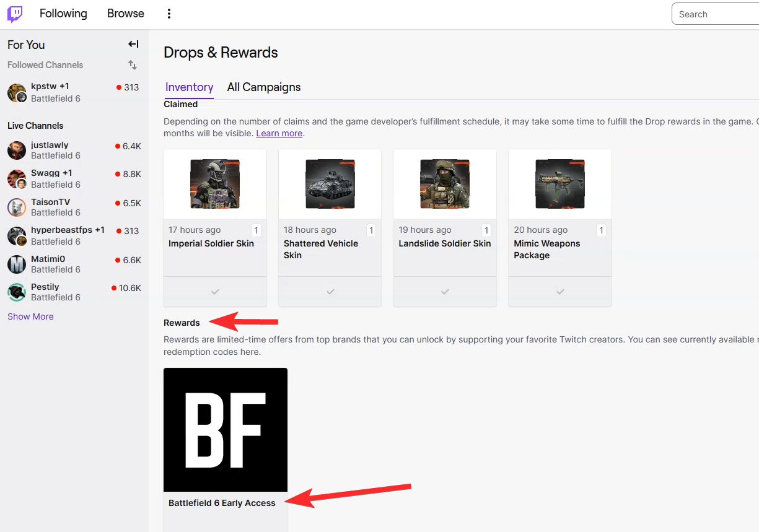Click the Landslide Soldier Skin title
The width and height of the screenshot is (759, 532).
pos(445,243)
